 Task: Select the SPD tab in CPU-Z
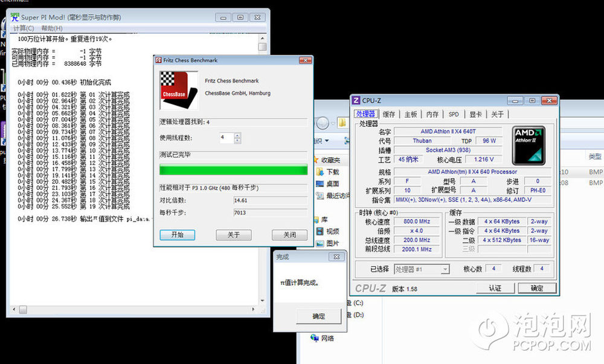coord(454,114)
